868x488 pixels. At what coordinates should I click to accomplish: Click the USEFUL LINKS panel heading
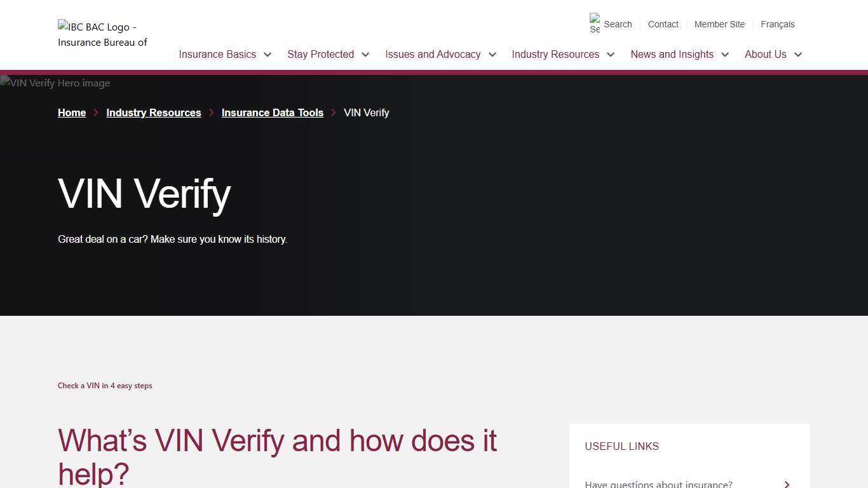pos(621,446)
